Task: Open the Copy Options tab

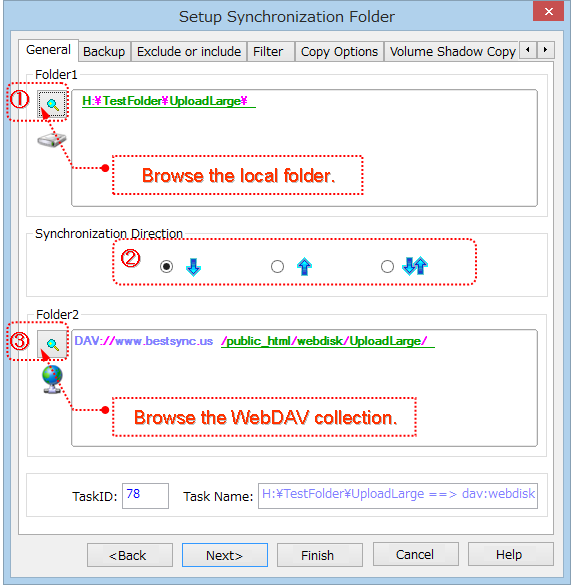Action: click(x=339, y=51)
